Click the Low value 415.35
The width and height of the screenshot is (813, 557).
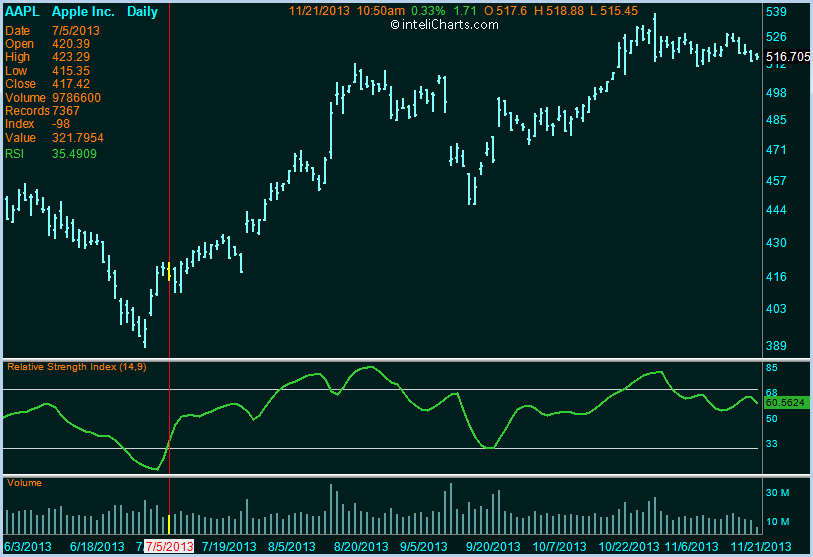point(71,71)
